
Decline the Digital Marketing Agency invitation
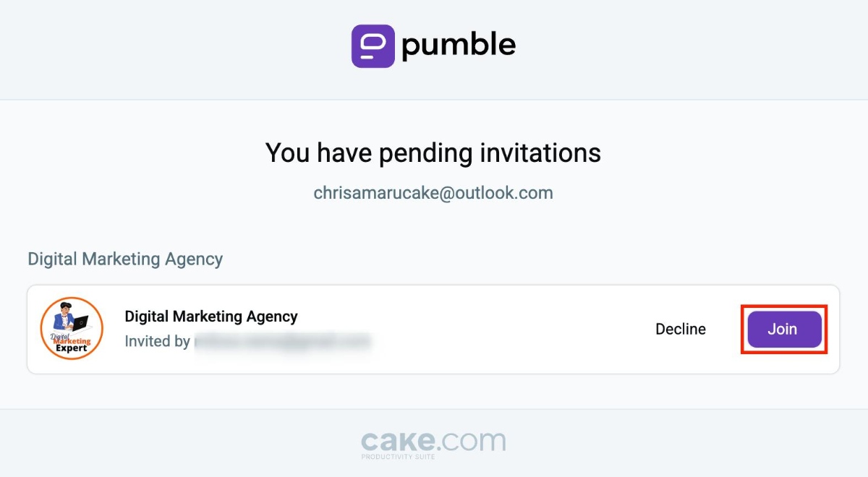[681, 330]
